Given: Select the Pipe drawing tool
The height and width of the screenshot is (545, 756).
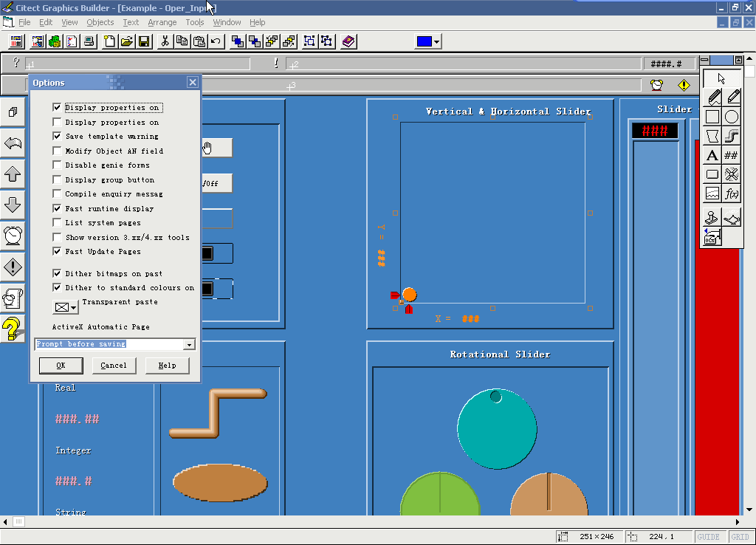Looking at the screenshot, I should tap(732, 136).
